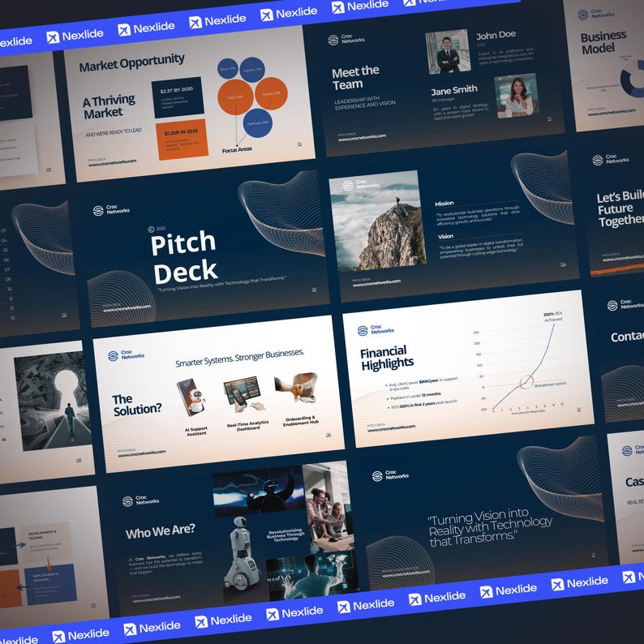Open the Financial Highlights slide
The width and height of the screenshot is (644, 644).
pyautogui.click(x=468, y=368)
